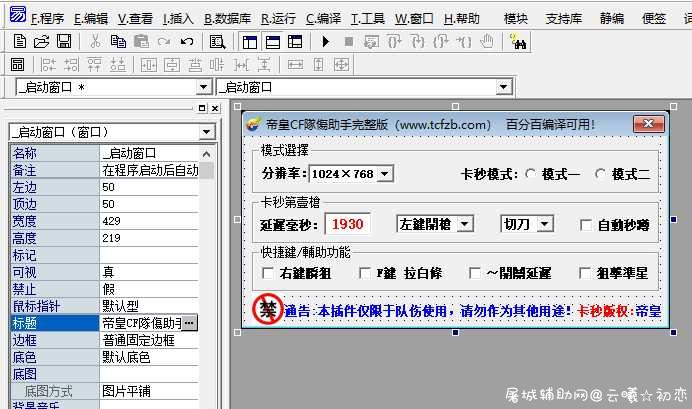This screenshot has height=409, width=692.
Task: Open the 切刀 dropdown
Action: coord(545,224)
